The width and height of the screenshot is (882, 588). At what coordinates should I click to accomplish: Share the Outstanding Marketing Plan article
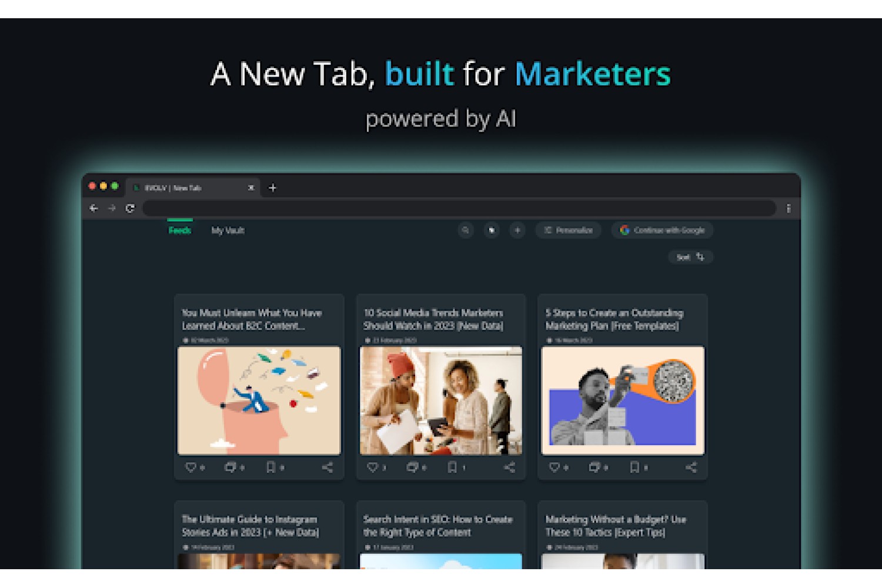pos(691,467)
